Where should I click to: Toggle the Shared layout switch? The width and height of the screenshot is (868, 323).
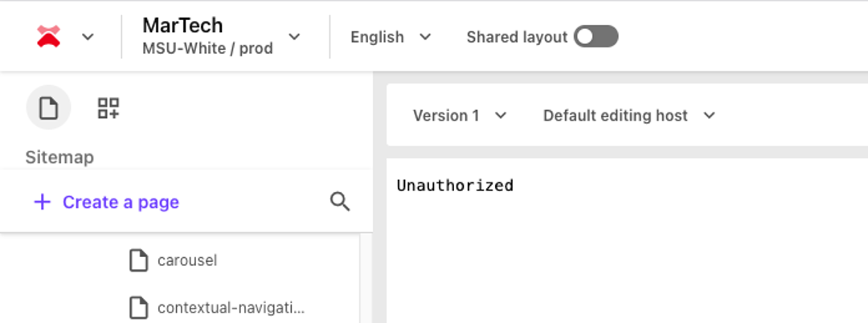pos(596,37)
